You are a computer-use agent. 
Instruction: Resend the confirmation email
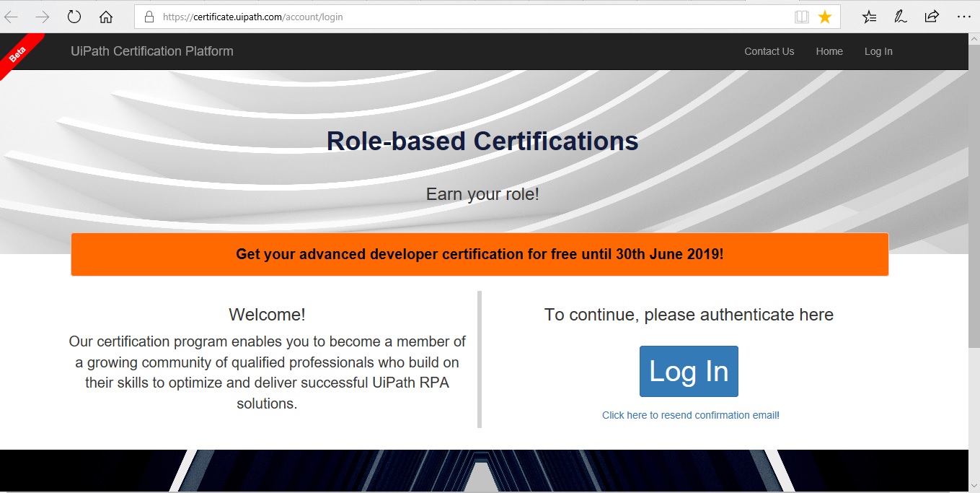[690, 415]
